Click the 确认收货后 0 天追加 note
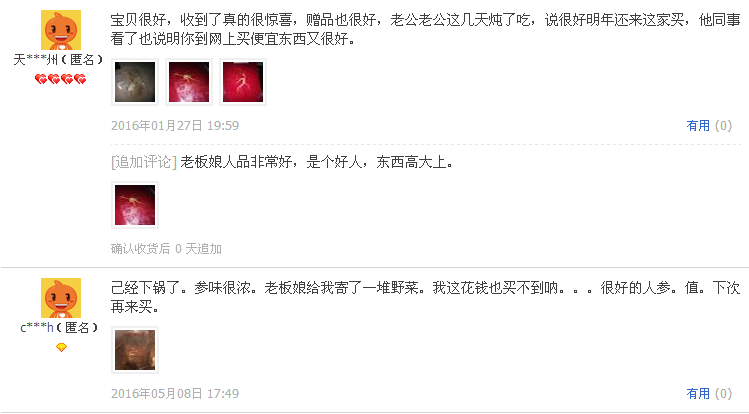 (x=166, y=249)
